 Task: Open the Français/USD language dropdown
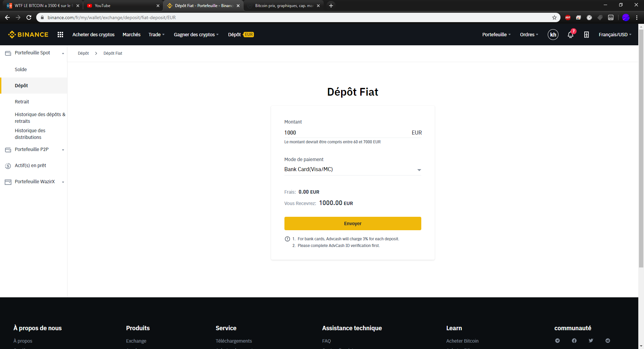[615, 35]
